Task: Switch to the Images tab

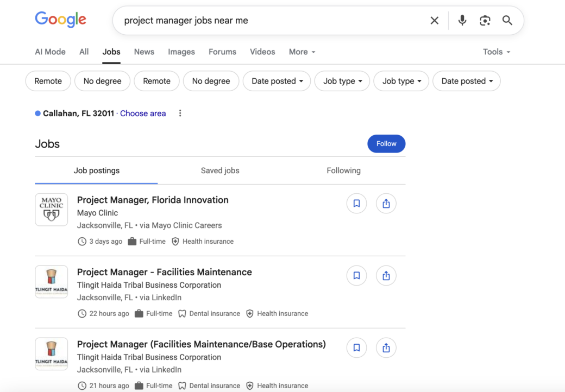Action: tap(181, 52)
